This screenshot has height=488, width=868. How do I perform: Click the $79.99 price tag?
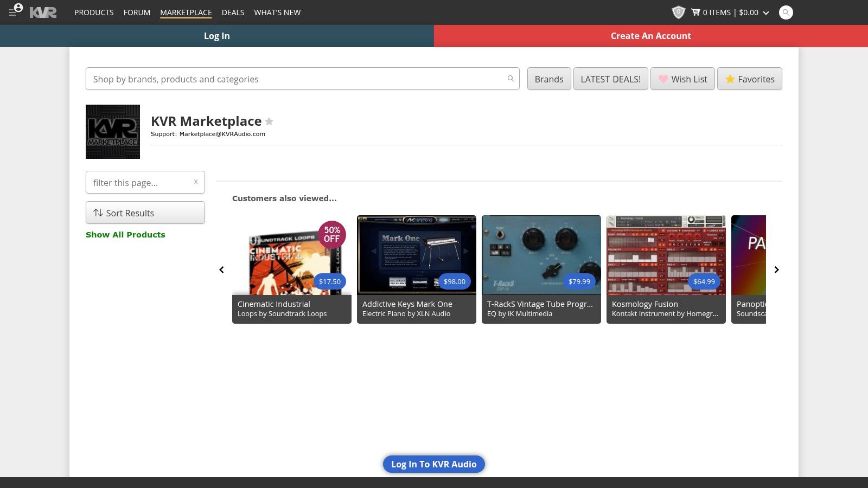click(x=579, y=281)
